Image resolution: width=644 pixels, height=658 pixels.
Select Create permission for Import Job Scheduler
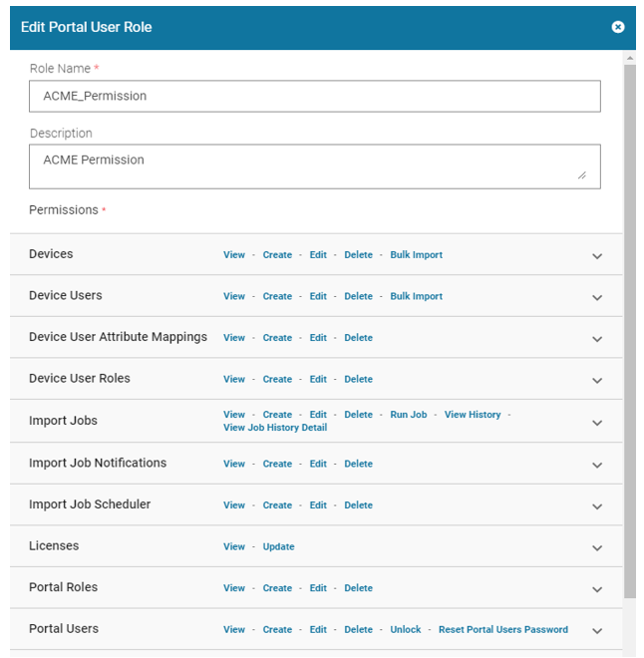(277, 505)
